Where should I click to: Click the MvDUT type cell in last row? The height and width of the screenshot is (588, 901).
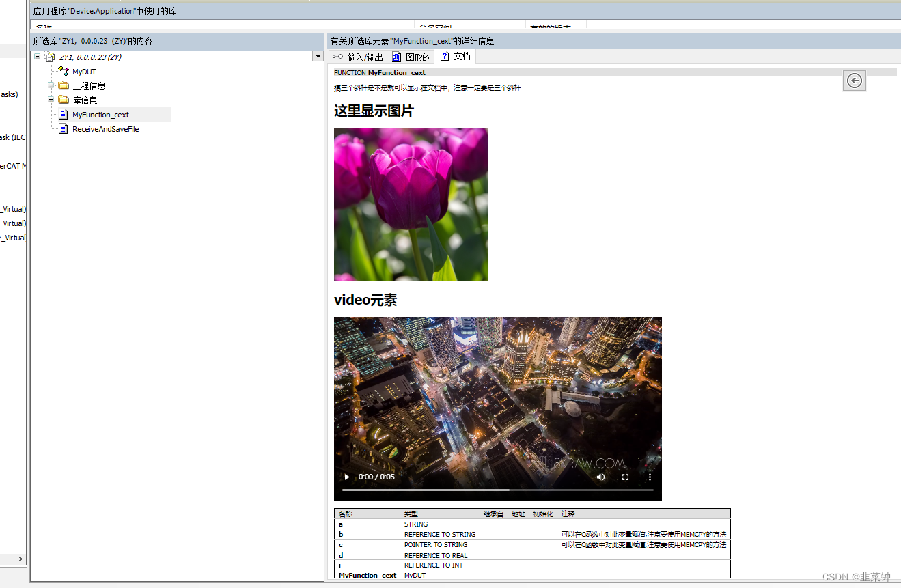415,575
